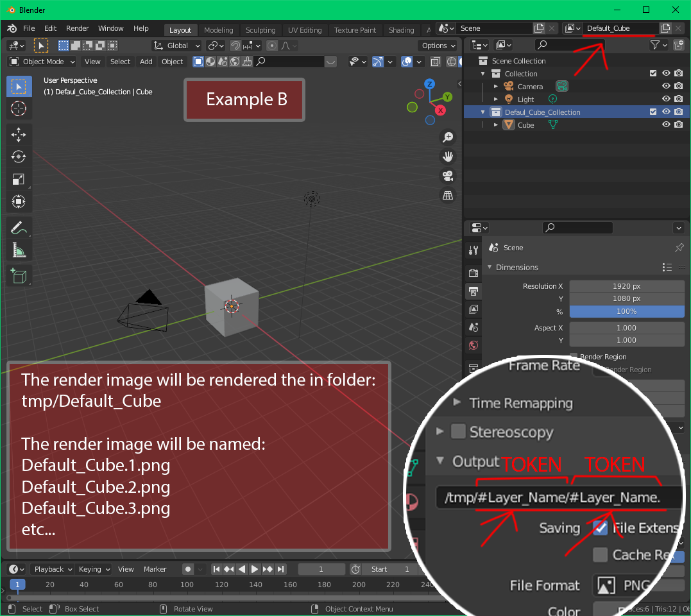Open the View Layer properties tab icon
This screenshot has height=616, width=691.
coord(473,309)
